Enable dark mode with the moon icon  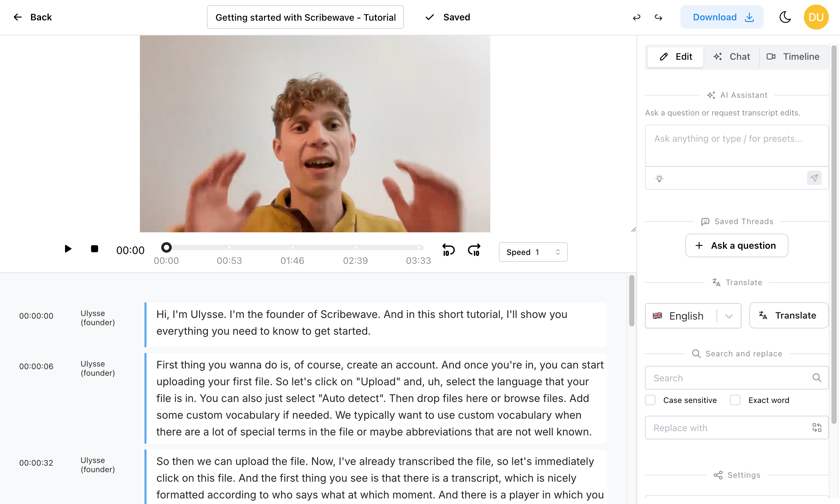click(785, 17)
